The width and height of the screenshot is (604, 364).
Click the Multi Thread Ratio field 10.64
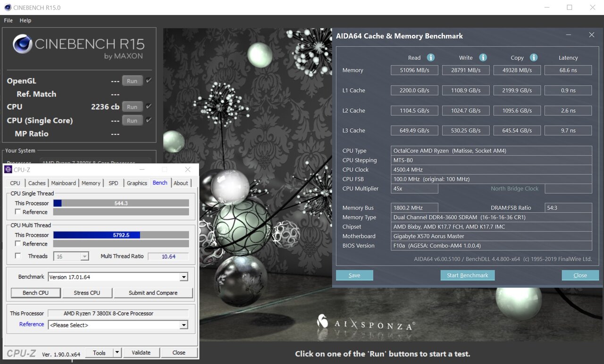pos(168,256)
